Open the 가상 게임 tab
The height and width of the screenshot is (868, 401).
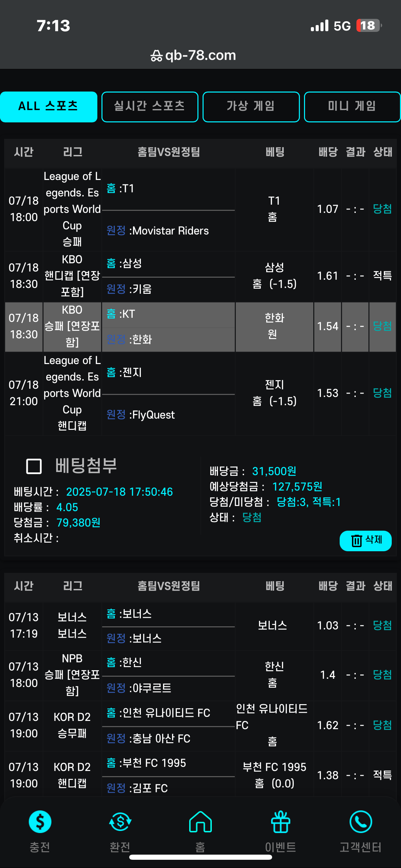click(x=251, y=107)
